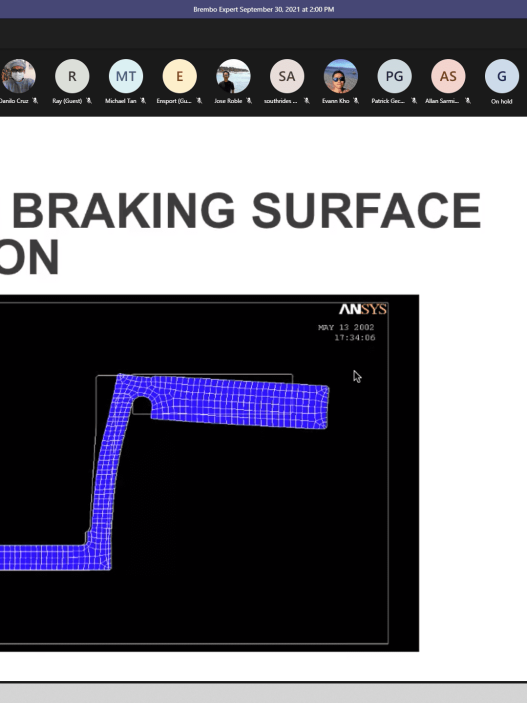Open Michael Tan's MT avatar

(126, 76)
